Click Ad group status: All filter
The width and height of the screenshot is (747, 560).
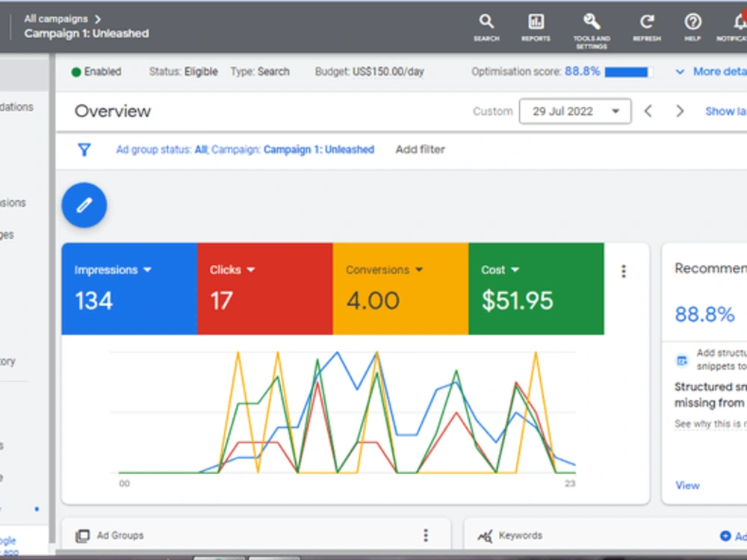pos(161,149)
